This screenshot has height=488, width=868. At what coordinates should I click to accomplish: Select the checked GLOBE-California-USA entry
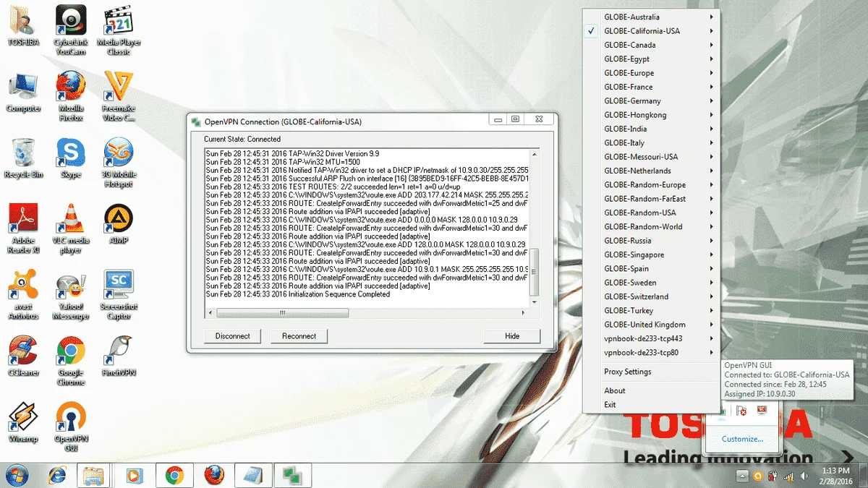click(652, 31)
